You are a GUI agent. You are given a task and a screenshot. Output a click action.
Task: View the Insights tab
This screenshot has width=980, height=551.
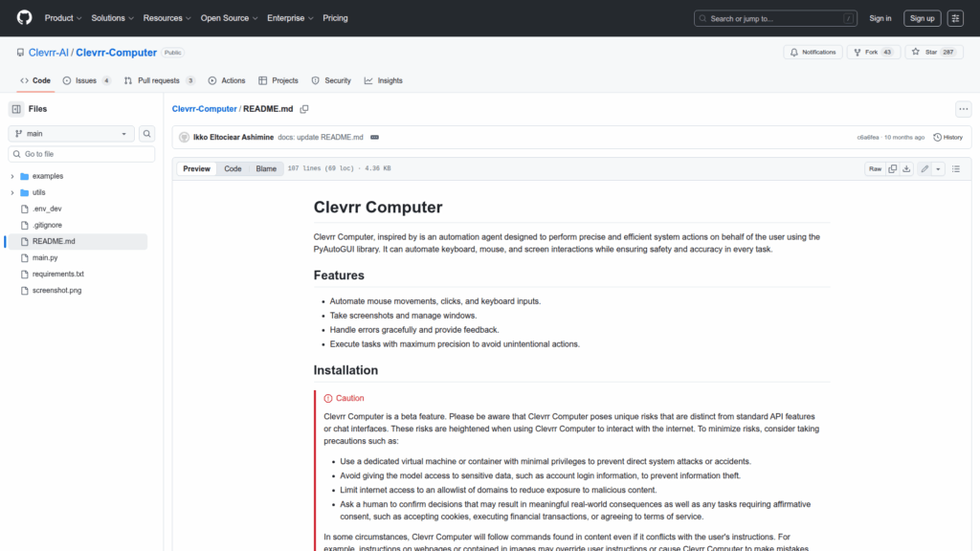[x=384, y=80]
